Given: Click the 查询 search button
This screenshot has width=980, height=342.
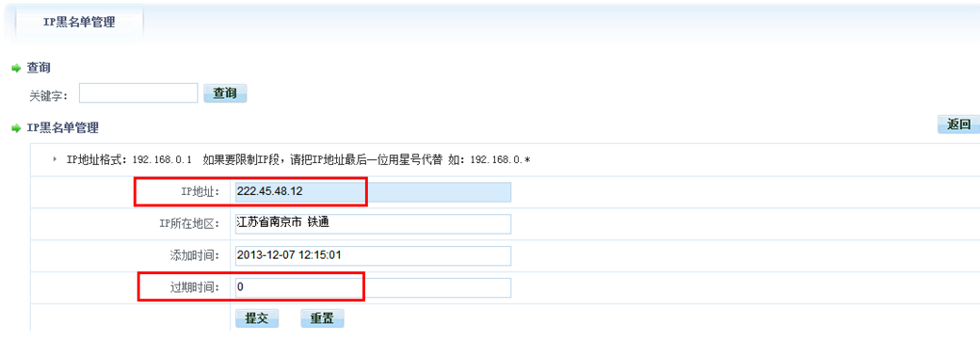Looking at the screenshot, I should (x=225, y=94).
